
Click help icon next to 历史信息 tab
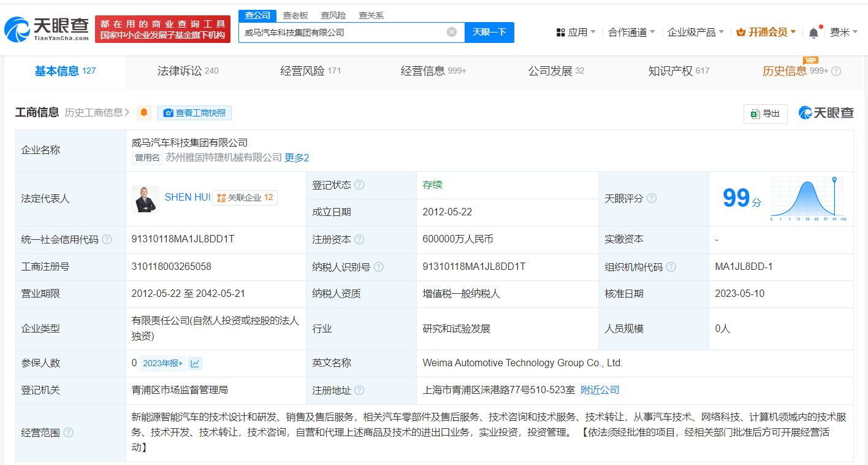836,71
